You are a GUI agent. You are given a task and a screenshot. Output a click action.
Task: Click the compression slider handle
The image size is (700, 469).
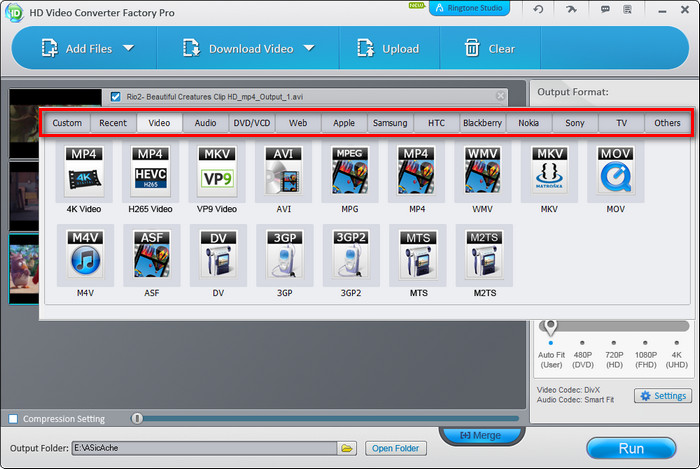(x=137, y=418)
